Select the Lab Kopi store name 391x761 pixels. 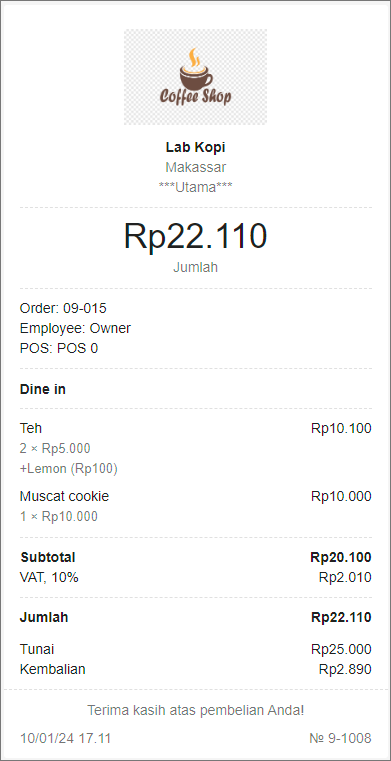point(196,147)
